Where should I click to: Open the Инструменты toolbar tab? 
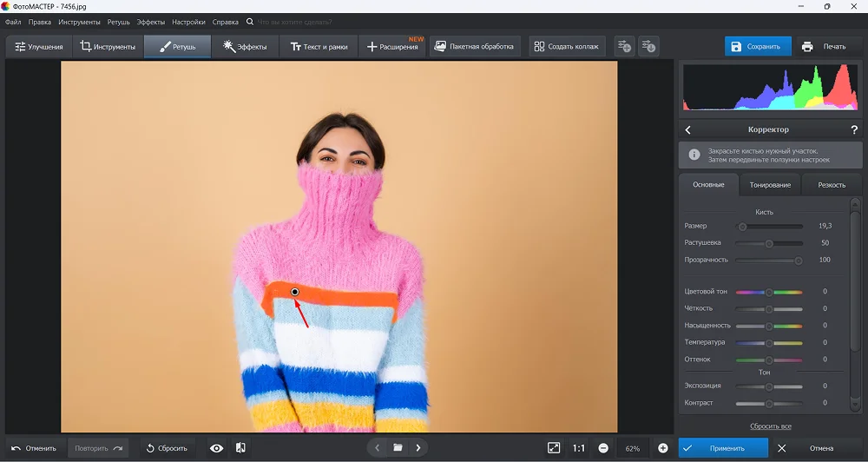[108, 47]
